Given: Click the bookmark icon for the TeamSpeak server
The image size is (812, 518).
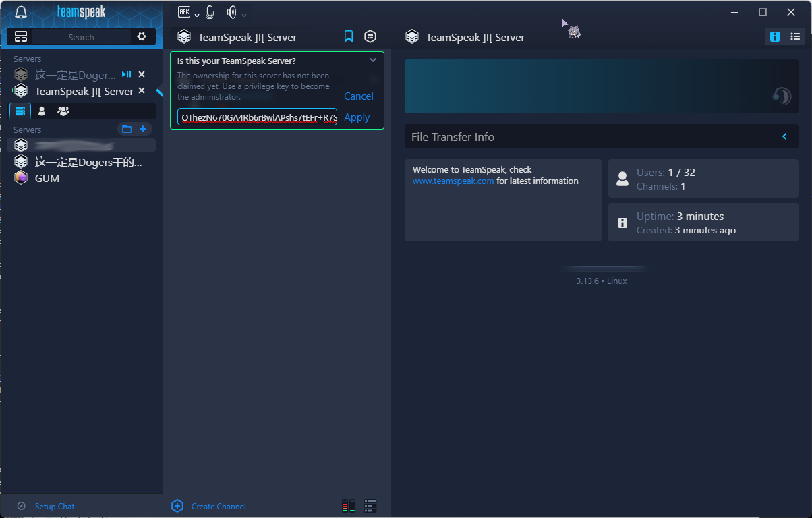Looking at the screenshot, I should click(349, 37).
